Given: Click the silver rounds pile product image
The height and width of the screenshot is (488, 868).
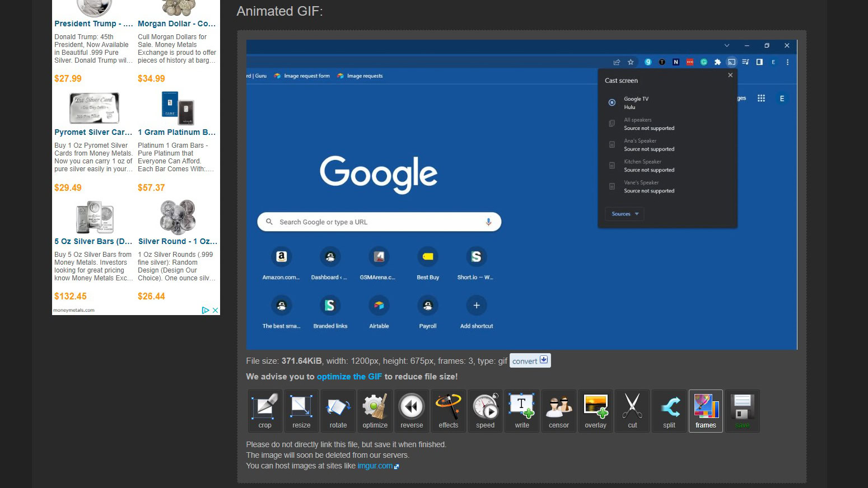Looking at the screenshot, I should pos(178,217).
